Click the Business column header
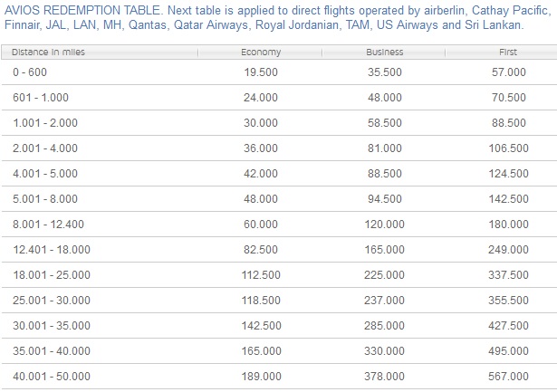Screen dimensions: 557x392 pyautogui.click(x=384, y=53)
